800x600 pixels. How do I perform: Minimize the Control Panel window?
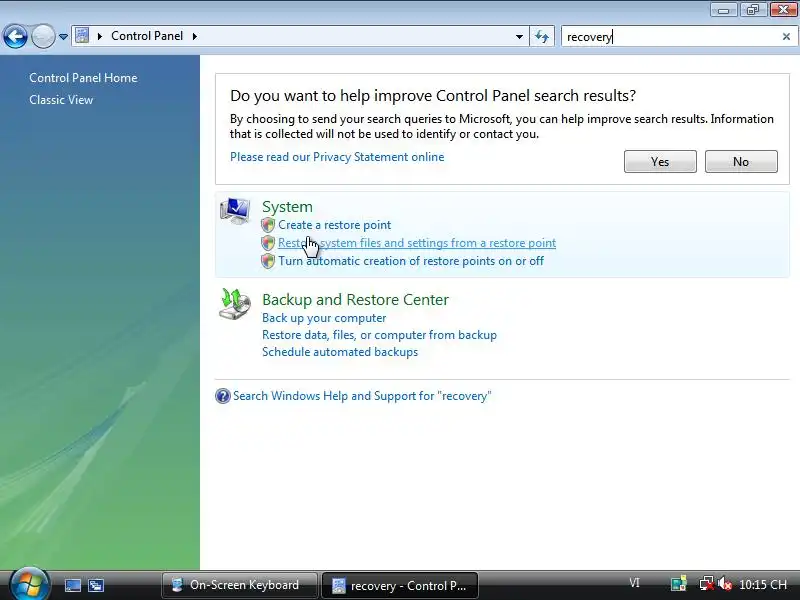[x=723, y=10]
